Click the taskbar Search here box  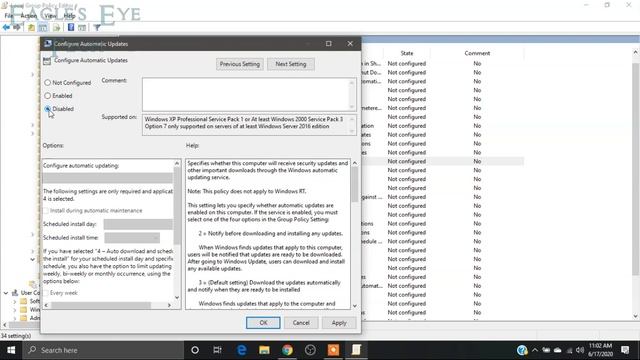(103, 350)
